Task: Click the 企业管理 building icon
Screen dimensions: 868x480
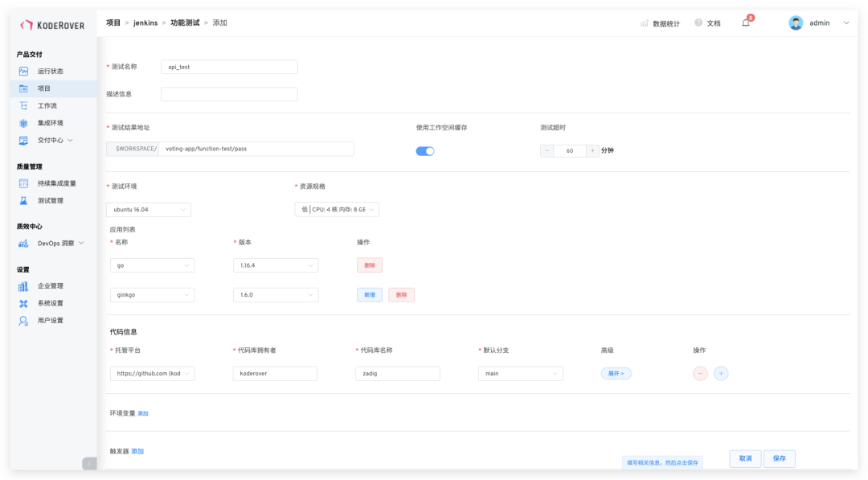Action: point(23,286)
